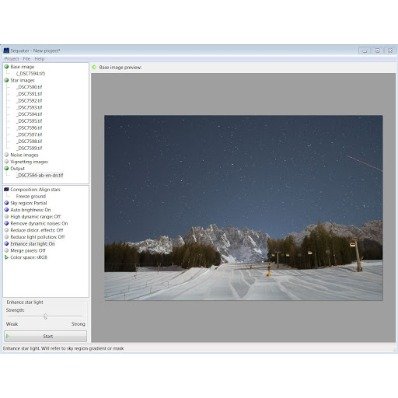Click the green Base image icon
398x398 pixels.
click(6, 67)
